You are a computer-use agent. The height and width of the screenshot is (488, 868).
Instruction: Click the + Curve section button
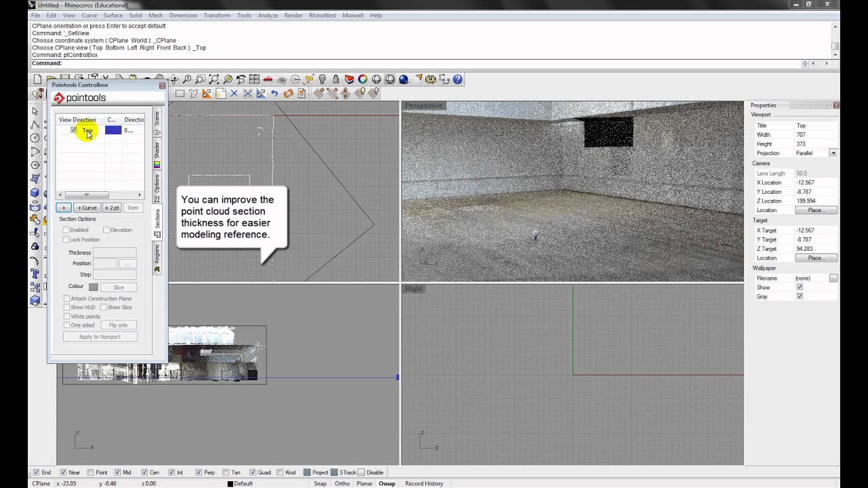(86, 208)
